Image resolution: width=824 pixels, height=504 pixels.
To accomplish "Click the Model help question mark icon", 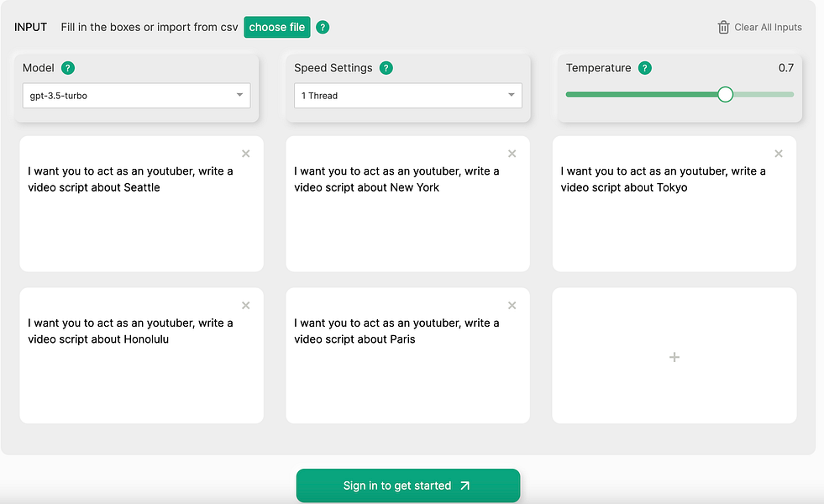I will [x=68, y=68].
